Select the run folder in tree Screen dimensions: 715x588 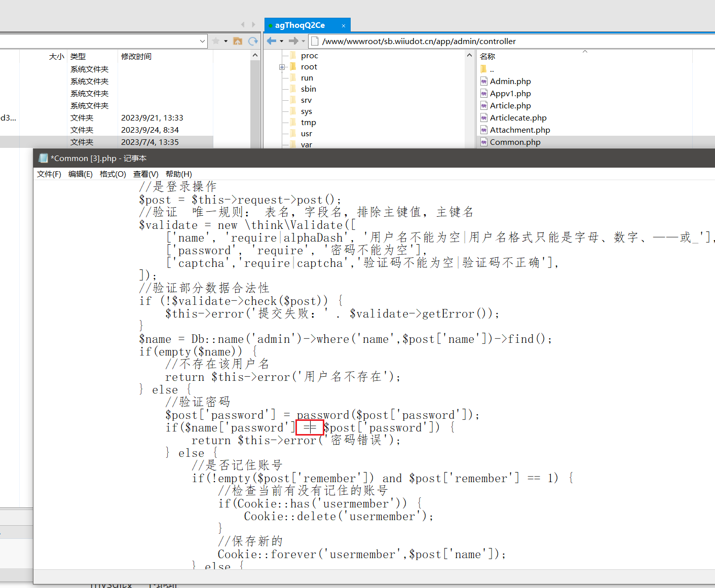[x=307, y=78]
